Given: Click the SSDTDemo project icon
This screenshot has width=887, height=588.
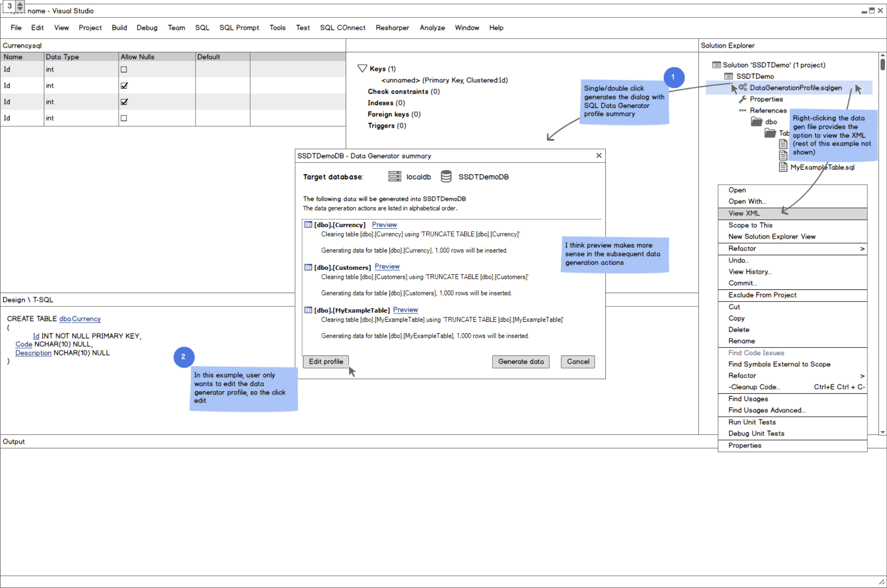Looking at the screenshot, I should pyautogui.click(x=728, y=77).
